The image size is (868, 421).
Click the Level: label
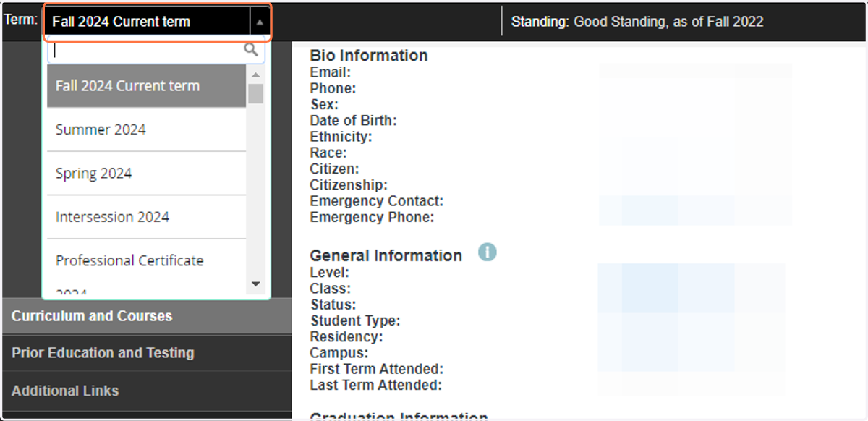pyautogui.click(x=330, y=273)
